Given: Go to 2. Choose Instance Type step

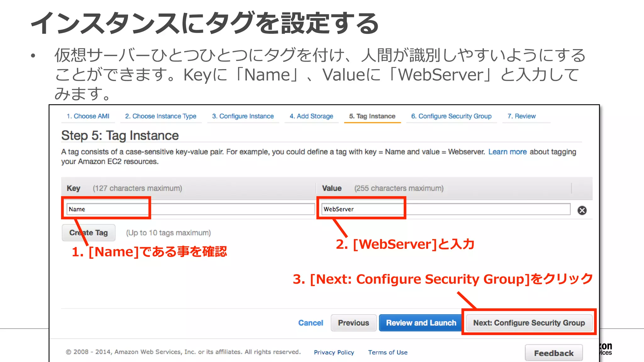Looking at the screenshot, I should click(160, 116).
